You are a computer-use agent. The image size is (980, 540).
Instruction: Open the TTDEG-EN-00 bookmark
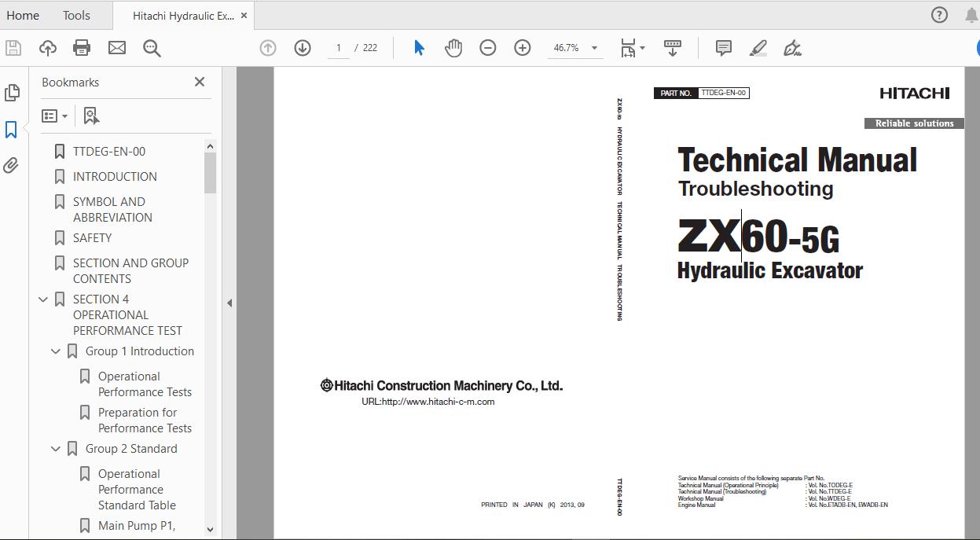[x=109, y=151]
